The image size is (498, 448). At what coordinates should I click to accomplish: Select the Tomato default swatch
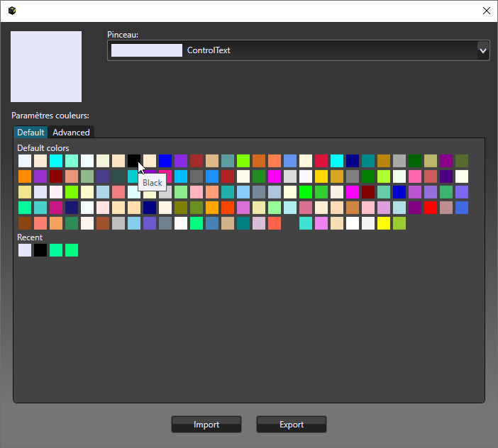pyautogui.click(x=275, y=223)
